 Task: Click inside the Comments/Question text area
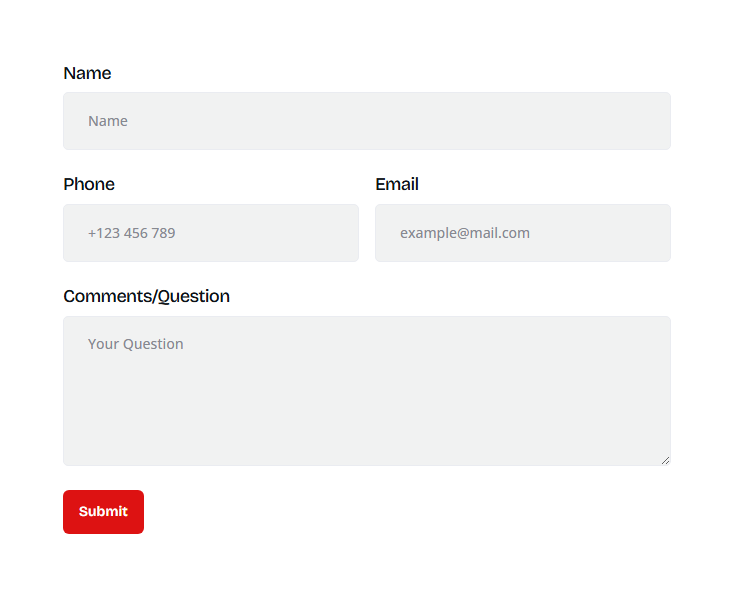tap(366, 391)
